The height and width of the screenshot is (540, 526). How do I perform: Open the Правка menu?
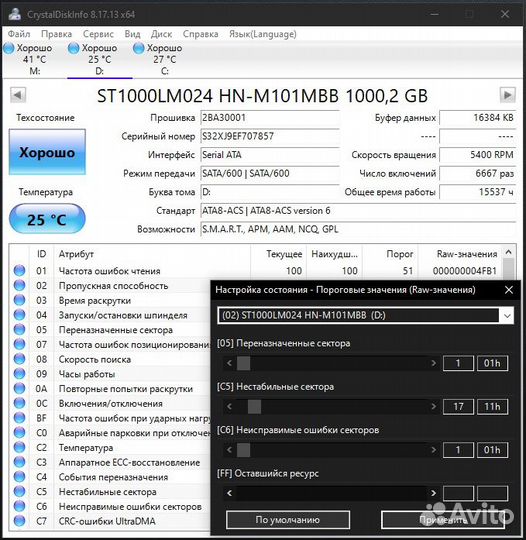[x=56, y=34]
